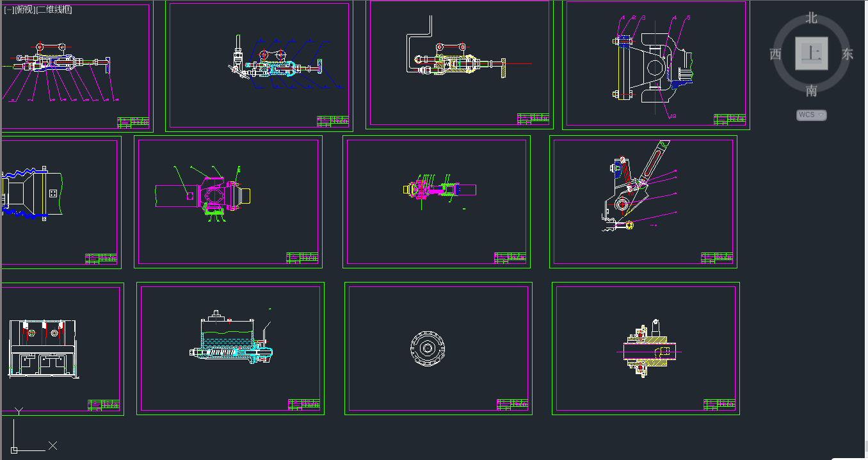This screenshot has width=868, height=460.
Task: Select the engine block drawing at bottom left
Action: point(44,349)
